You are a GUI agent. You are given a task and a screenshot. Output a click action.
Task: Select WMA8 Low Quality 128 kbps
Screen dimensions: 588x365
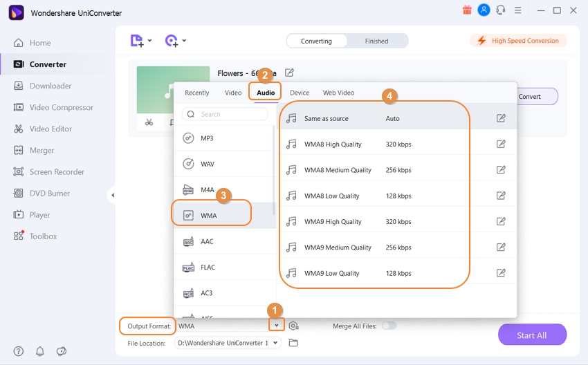[x=398, y=196]
